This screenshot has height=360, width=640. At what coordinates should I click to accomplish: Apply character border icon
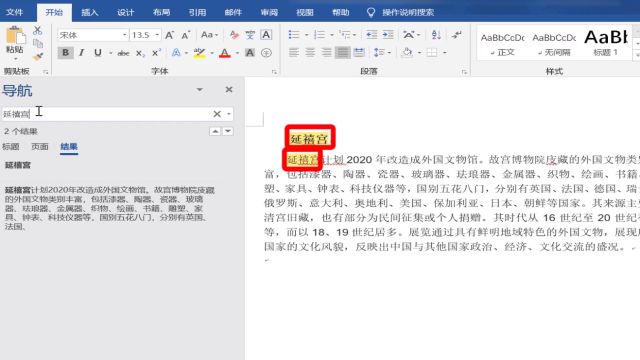266,35
